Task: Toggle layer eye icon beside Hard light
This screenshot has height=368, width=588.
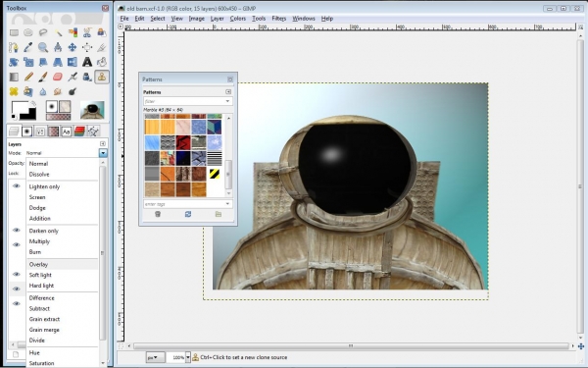Action: pos(16,289)
